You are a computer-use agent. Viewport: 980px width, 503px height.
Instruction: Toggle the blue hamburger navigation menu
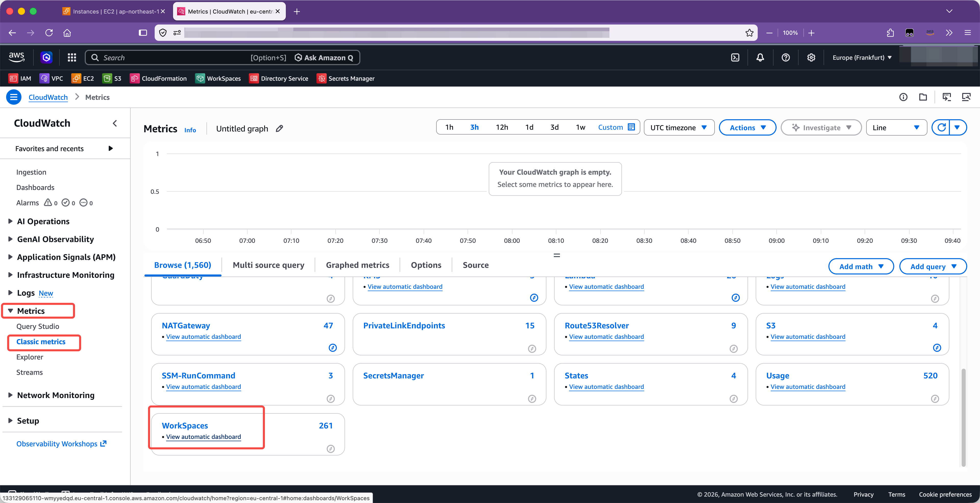pos(14,97)
